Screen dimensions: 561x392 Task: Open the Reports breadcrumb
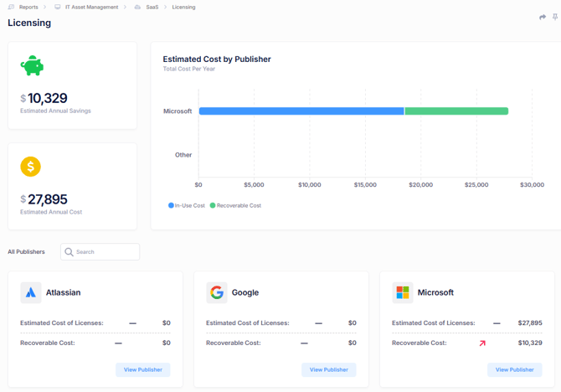point(28,7)
